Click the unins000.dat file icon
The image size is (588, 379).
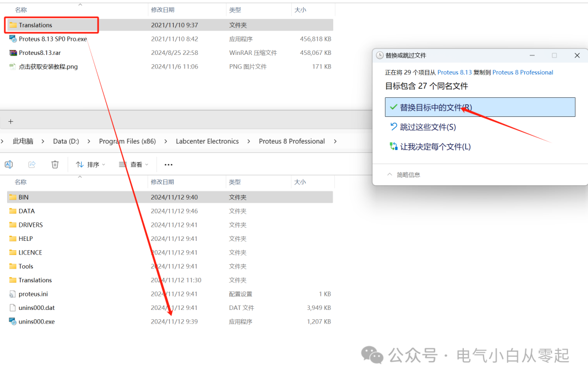coord(13,308)
